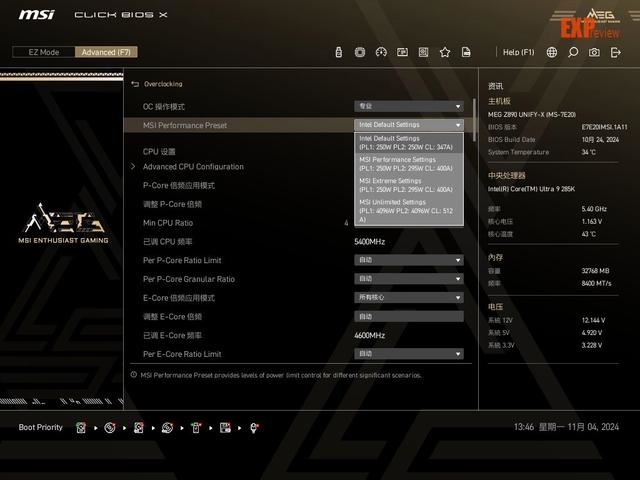Open OC 操作模式 dropdown

pos(409,106)
